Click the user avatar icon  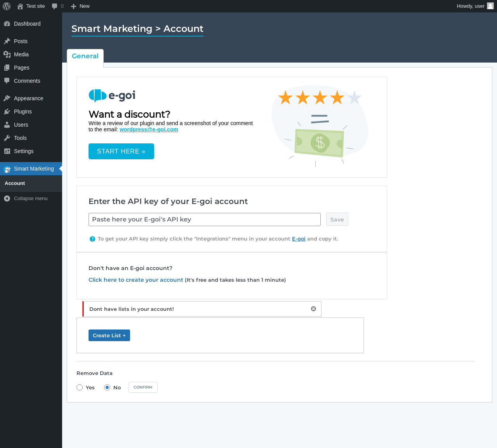(490, 6)
